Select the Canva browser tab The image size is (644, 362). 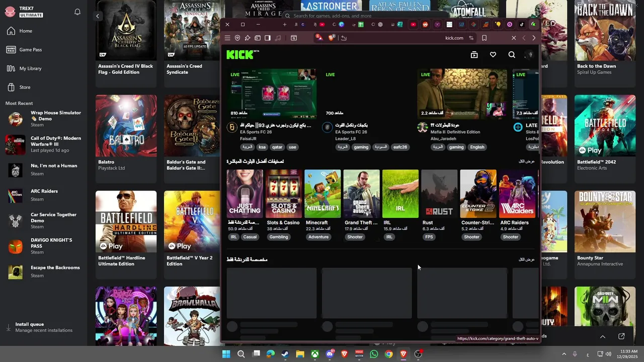pos(339,24)
